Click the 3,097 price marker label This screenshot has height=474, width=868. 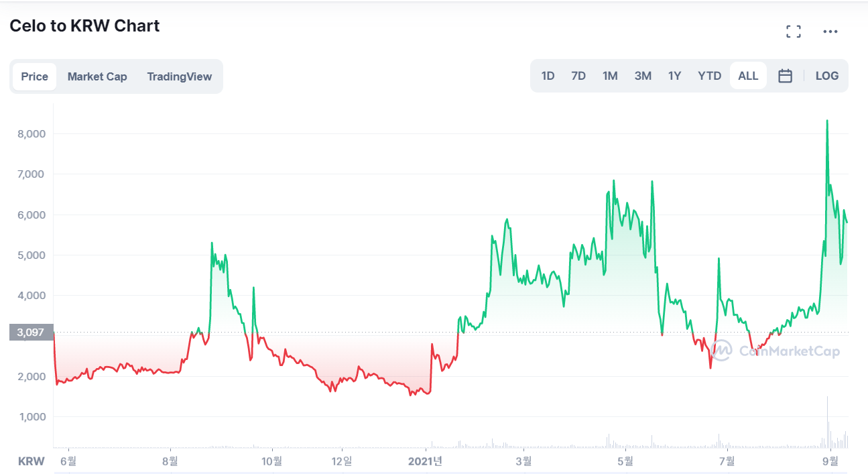tap(31, 332)
